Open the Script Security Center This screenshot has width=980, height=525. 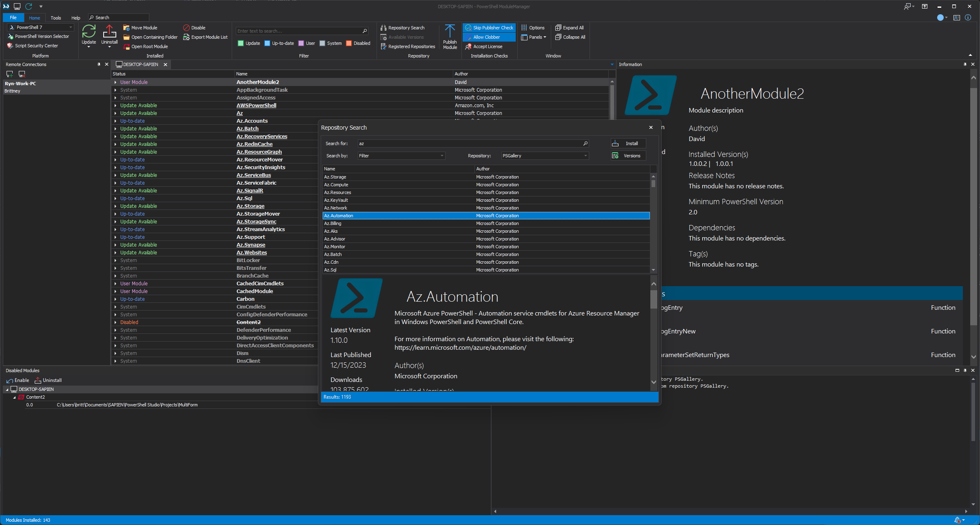(x=33, y=46)
